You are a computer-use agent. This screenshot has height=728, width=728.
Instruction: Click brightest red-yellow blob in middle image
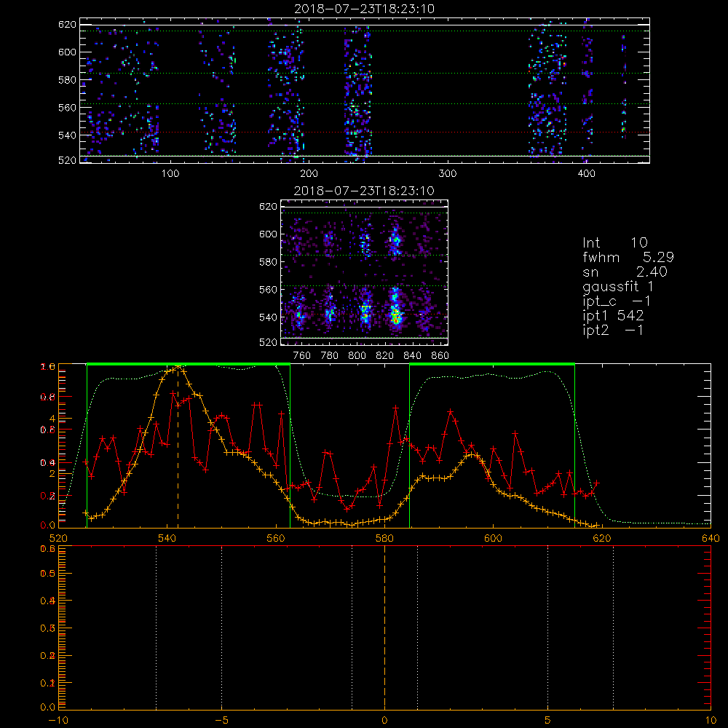point(395,316)
